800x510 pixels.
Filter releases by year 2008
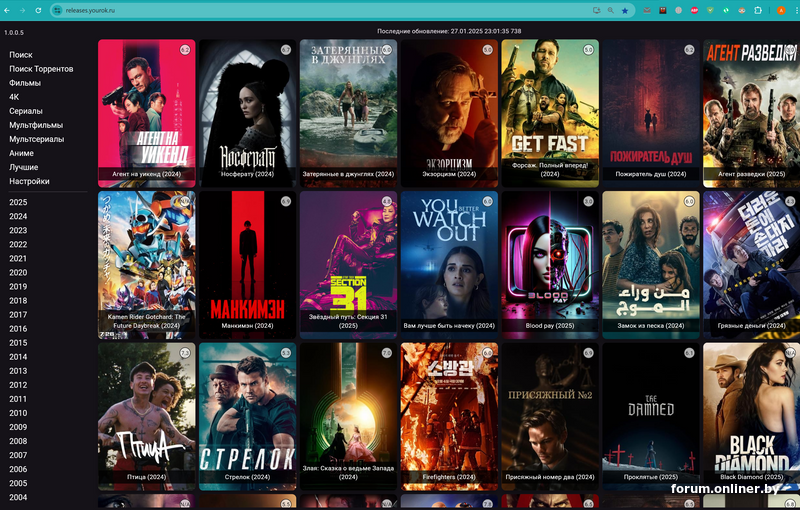(x=18, y=441)
